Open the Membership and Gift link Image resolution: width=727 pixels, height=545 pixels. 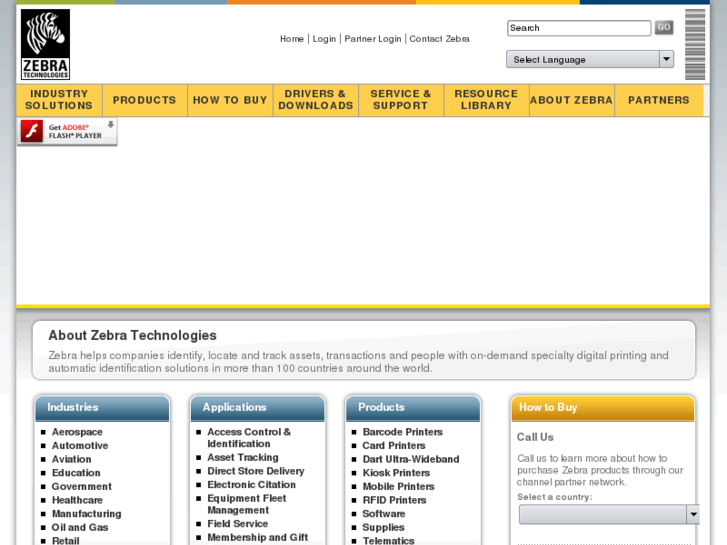(x=257, y=537)
